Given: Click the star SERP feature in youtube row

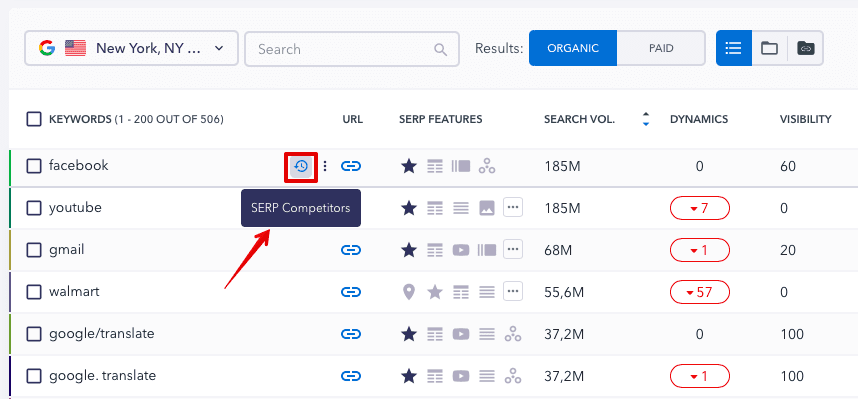Looking at the screenshot, I should tap(409, 207).
